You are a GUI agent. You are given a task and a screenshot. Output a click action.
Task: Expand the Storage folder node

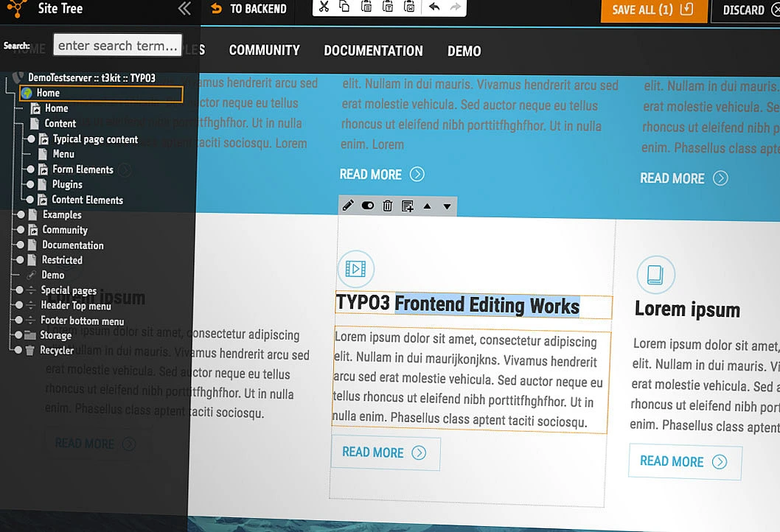pos(20,335)
